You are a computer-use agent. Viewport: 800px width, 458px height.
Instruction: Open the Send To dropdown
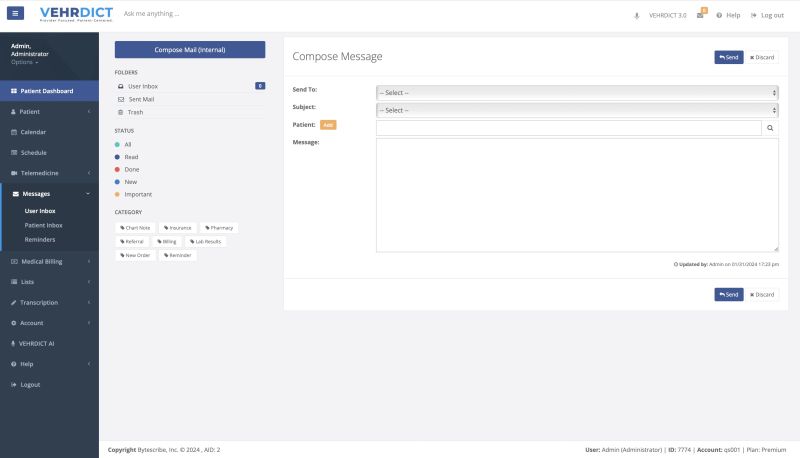coord(577,92)
